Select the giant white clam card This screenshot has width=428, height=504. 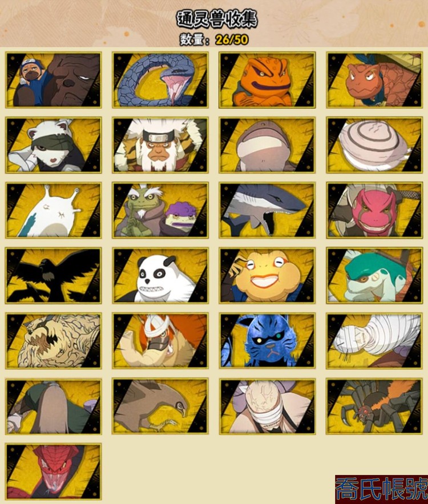[375, 146]
